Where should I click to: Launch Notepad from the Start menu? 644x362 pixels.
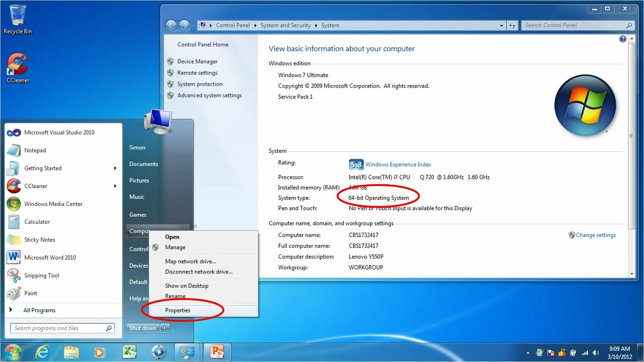point(35,150)
